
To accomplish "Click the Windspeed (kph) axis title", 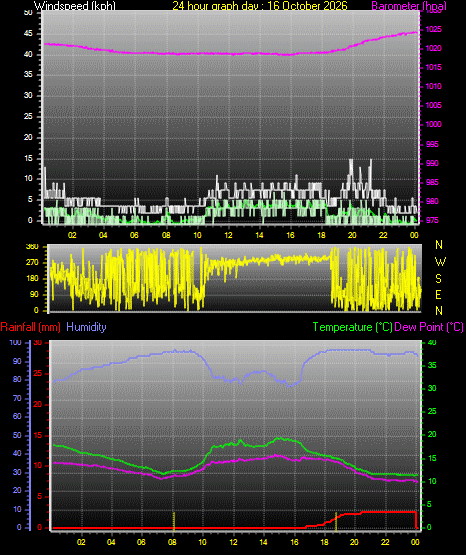I will click(75, 6).
